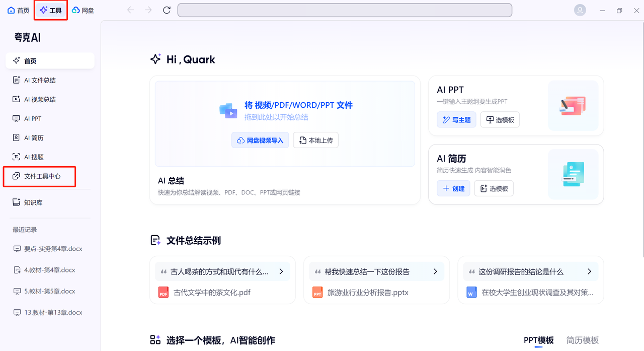Open user account avatar
644x351 pixels.
[580, 10]
